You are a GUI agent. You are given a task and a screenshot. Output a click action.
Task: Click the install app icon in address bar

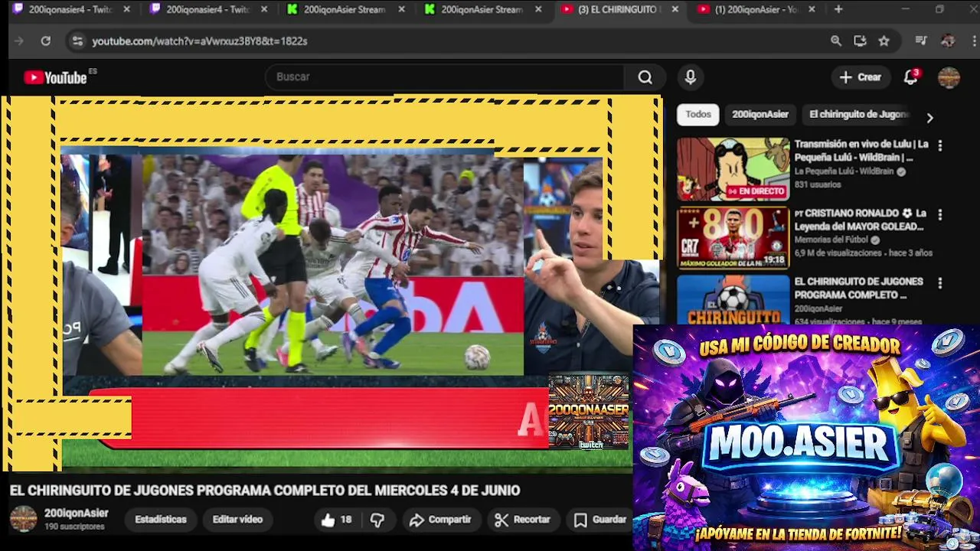860,41
